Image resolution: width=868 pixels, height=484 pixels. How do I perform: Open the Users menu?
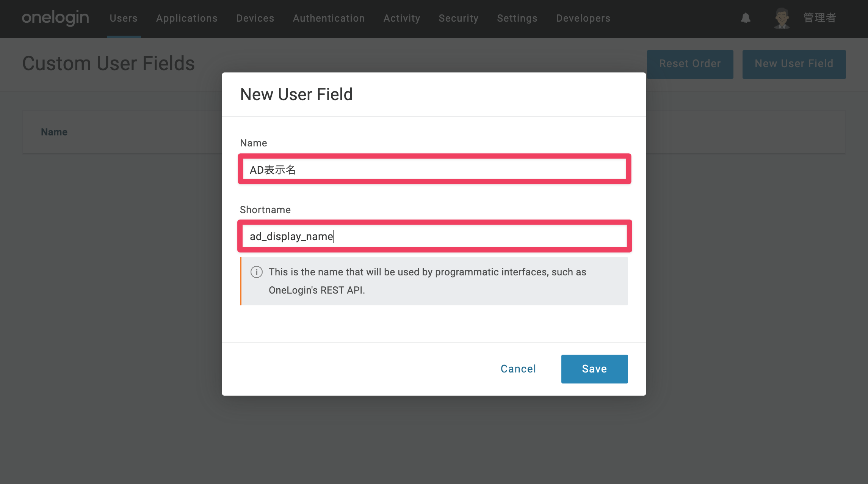[x=124, y=18]
